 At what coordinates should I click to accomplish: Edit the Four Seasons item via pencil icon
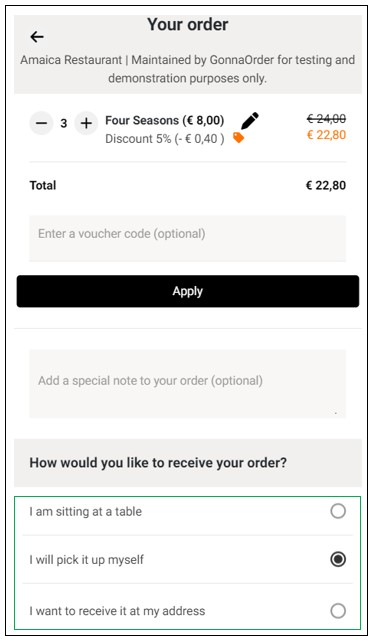coord(250,120)
